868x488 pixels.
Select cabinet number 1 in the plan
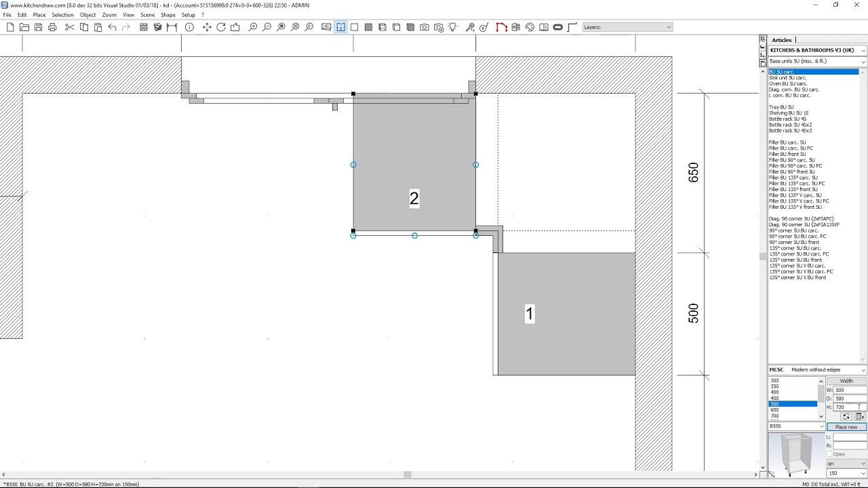(x=567, y=314)
